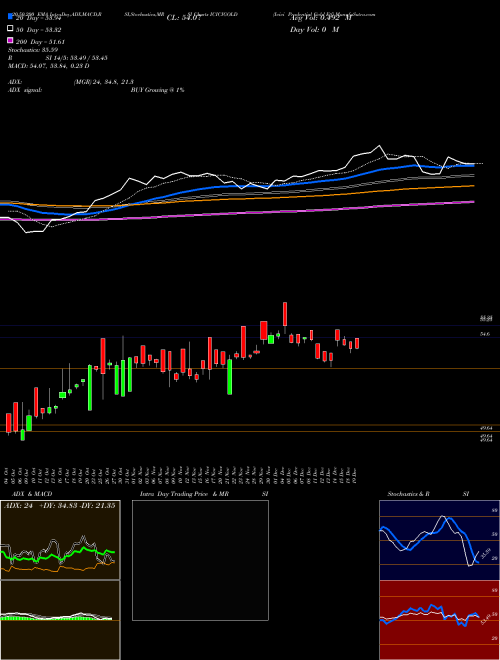The height and width of the screenshot is (660, 500).
Task: Click the 'CL: 54.07' closing price text
Action: [184, 18]
